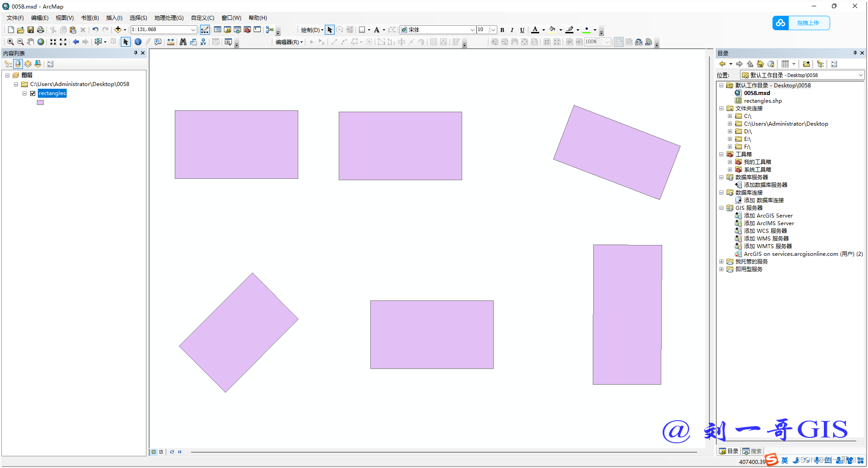This screenshot has width=868, height=468.
Task: Open the font size dropdown
Action: pos(493,30)
